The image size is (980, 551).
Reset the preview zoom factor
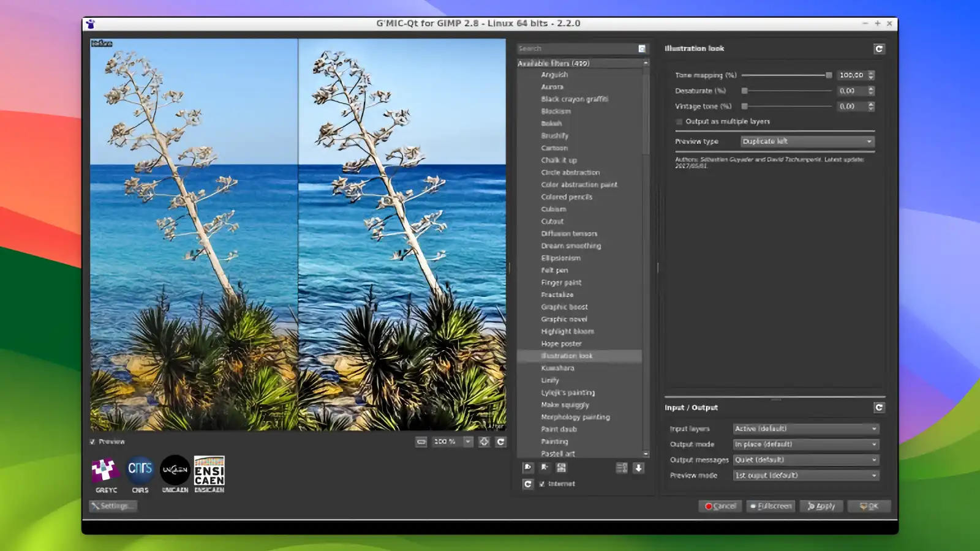point(500,441)
